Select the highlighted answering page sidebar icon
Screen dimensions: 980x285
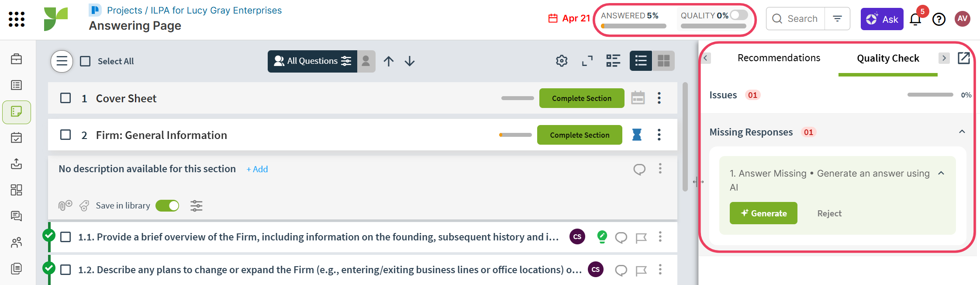(17, 112)
